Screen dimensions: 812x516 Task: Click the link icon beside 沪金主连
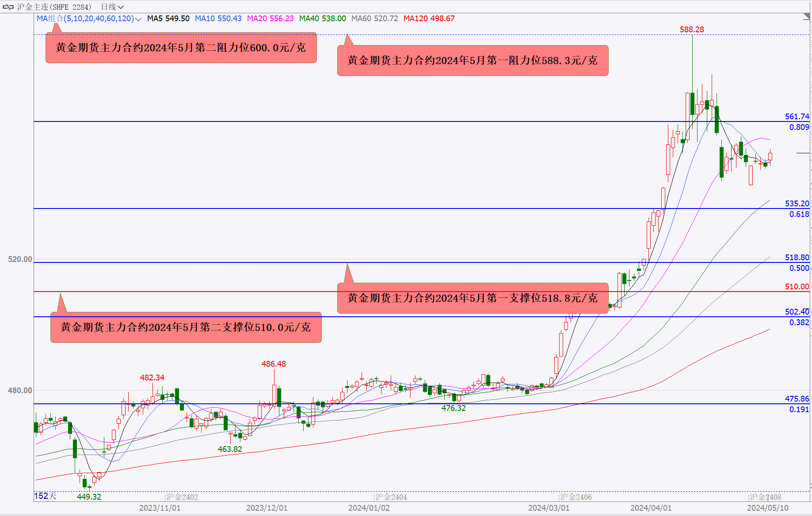pos(8,7)
